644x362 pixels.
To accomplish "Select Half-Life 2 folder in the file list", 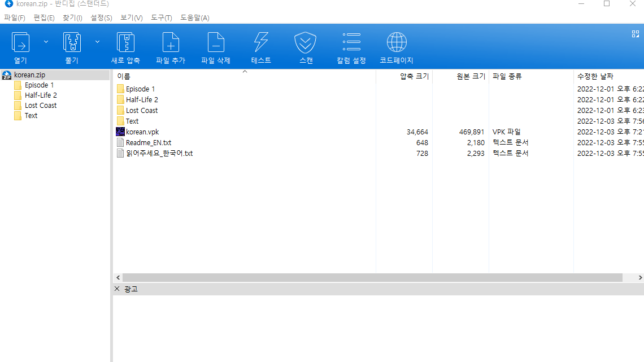I will [x=142, y=100].
